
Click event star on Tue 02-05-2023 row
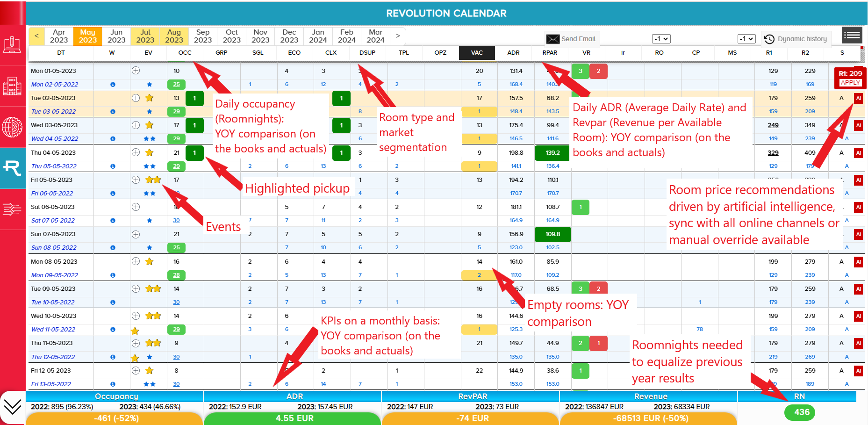click(x=149, y=98)
